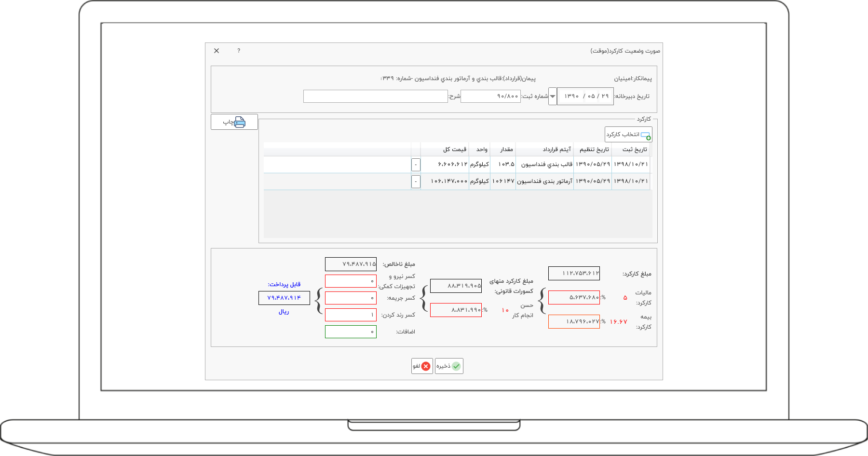868x456 pixels.
Task: Click the تاریخ دبیرخانه date field
Action: [x=585, y=97]
